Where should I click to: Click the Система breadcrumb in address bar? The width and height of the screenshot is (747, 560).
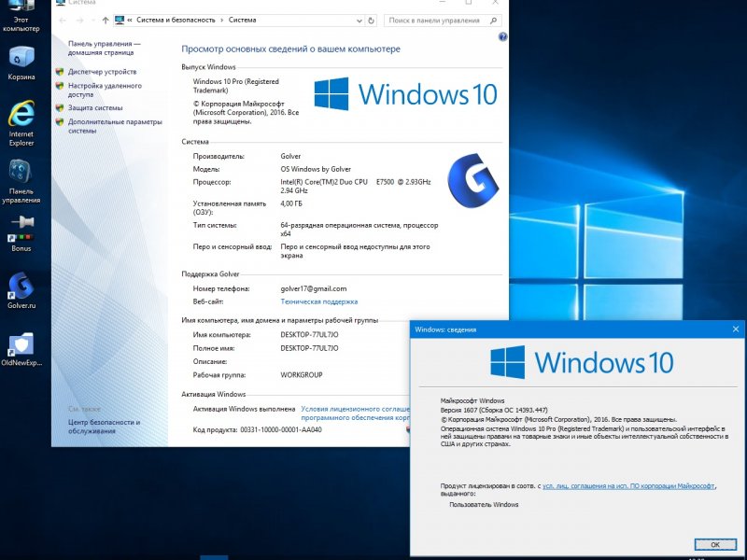pos(242,20)
